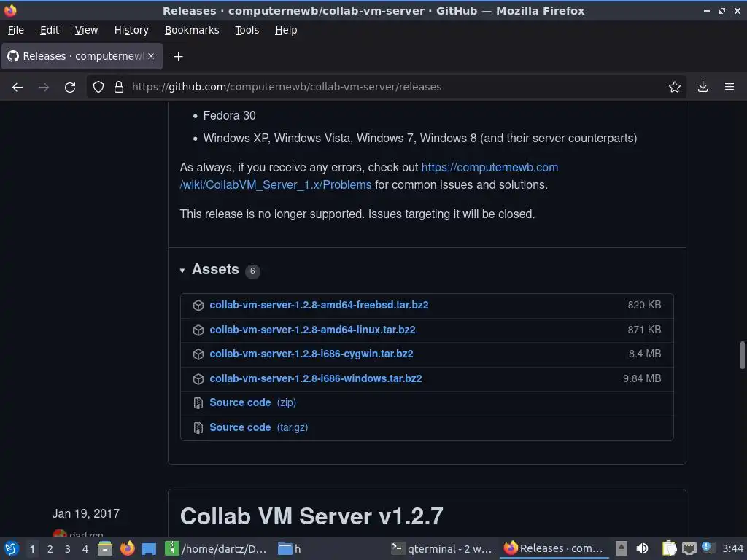Image resolution: width=747 pixels, height=560 pixels.
Task: Switch to the qterminal taskbar window
Action: [441, 548]
